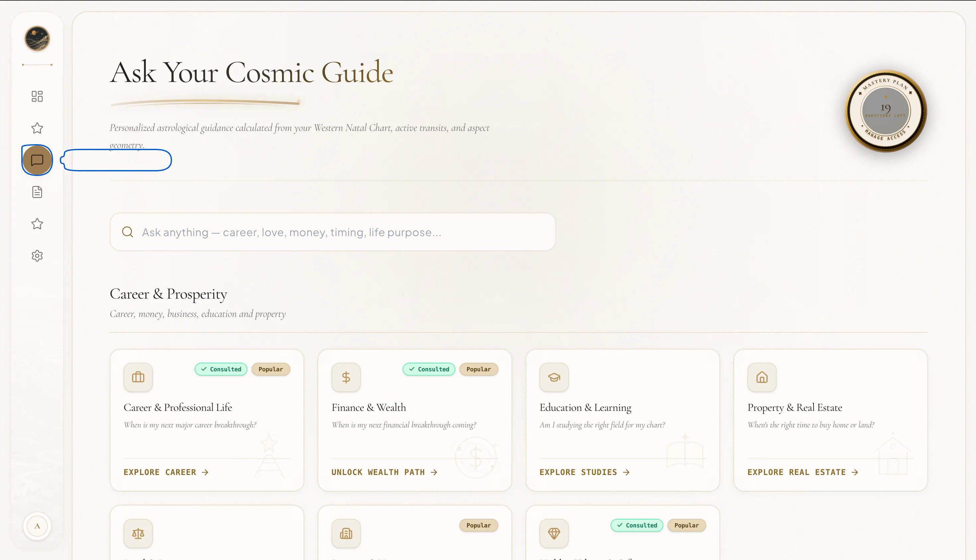Click the diamond gem icon on bottom card
The width and height of the screenshot is (976, 560).
(554, 533)
